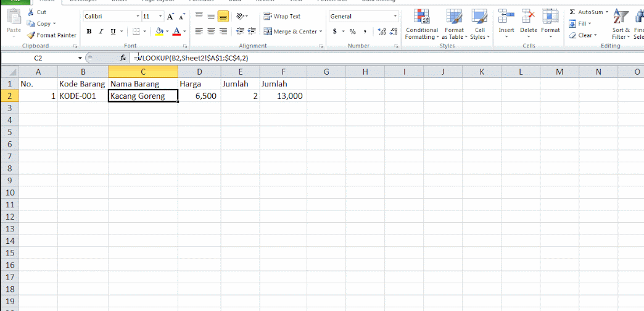Activate Format Painter
Viewport: 644px width, 311px height.
tap(52, 35)
